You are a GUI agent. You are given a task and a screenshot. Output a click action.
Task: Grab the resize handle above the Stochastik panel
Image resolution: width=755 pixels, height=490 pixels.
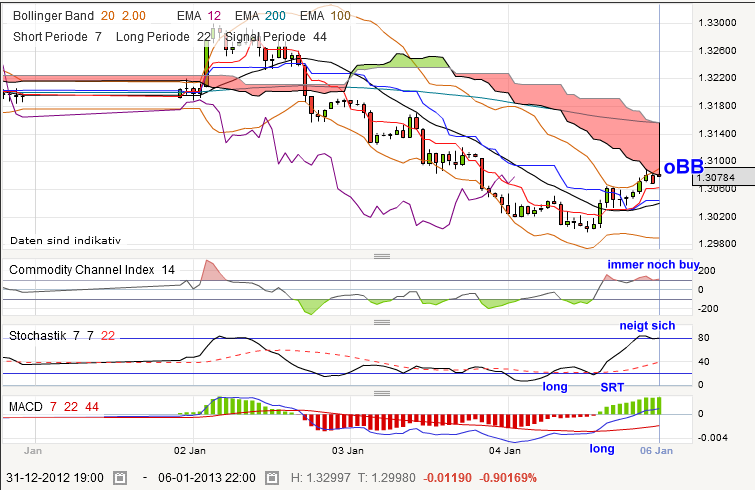(x=382, y=322)
